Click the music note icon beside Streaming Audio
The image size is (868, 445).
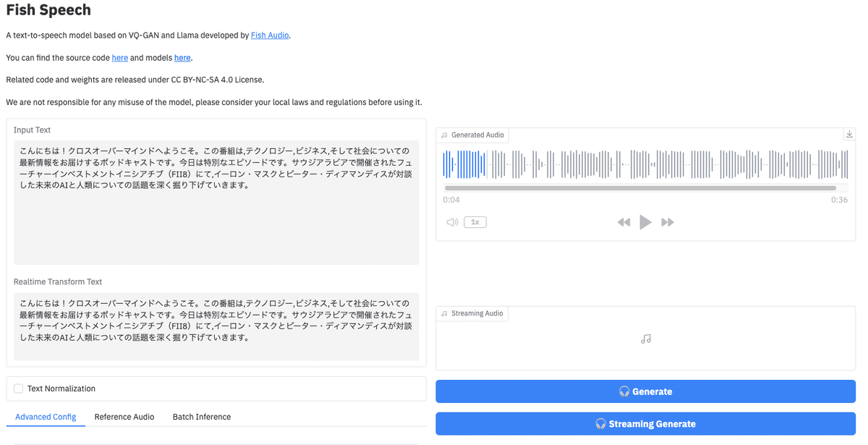[x=445, y=313]
